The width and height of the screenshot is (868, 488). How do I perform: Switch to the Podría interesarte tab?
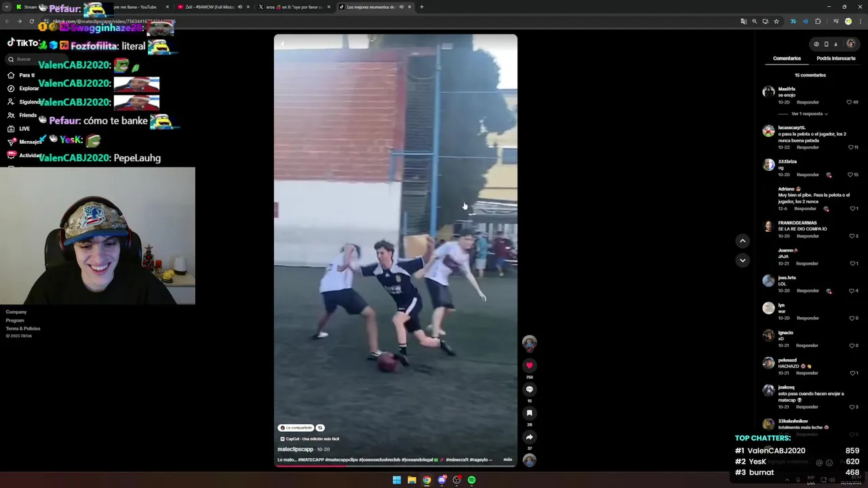(835, 58)
